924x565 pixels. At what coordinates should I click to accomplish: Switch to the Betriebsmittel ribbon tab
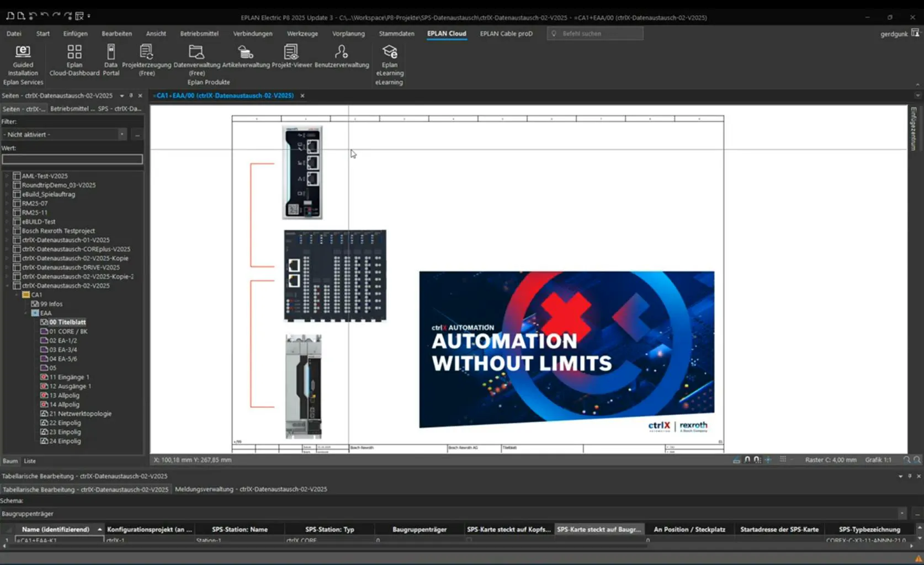click(199, 34)
